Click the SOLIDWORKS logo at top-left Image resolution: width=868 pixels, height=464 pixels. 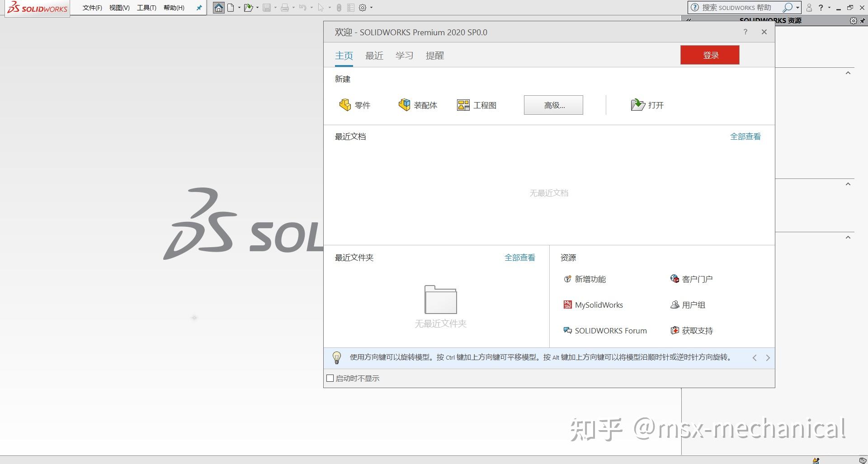(x=38, y=8)
